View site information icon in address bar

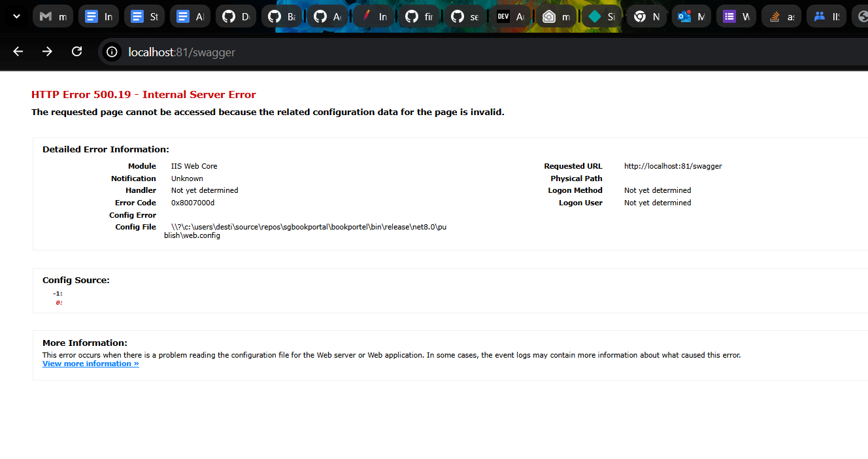coord(112,52)
